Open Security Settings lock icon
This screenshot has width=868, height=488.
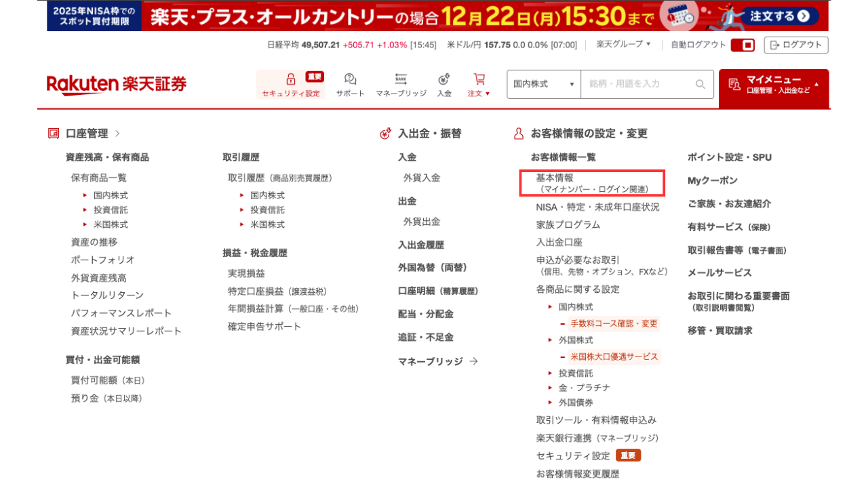[291, 79]
